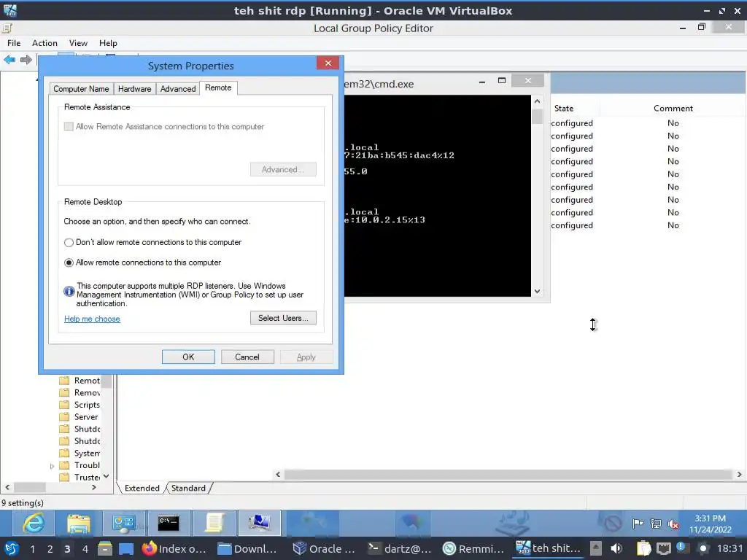Viewport: 747px width, 560px height.
Task: Switch to Remmina taskbar entry
Action: tap(473, 549)
